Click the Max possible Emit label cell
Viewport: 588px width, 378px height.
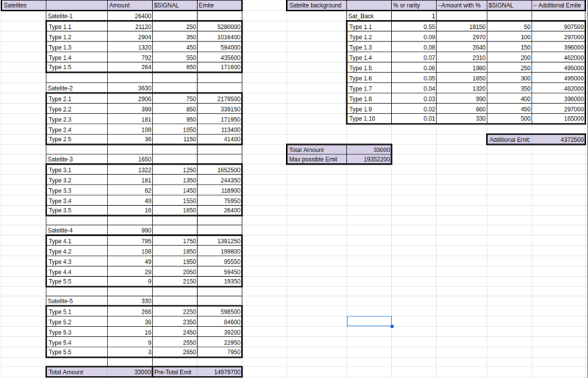tap(316, 160)
